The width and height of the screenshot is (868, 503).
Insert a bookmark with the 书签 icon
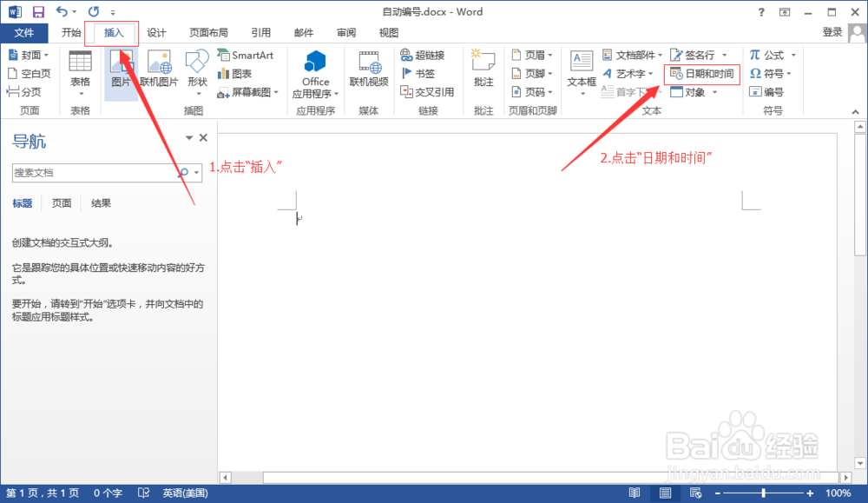(x=422, y=73)
